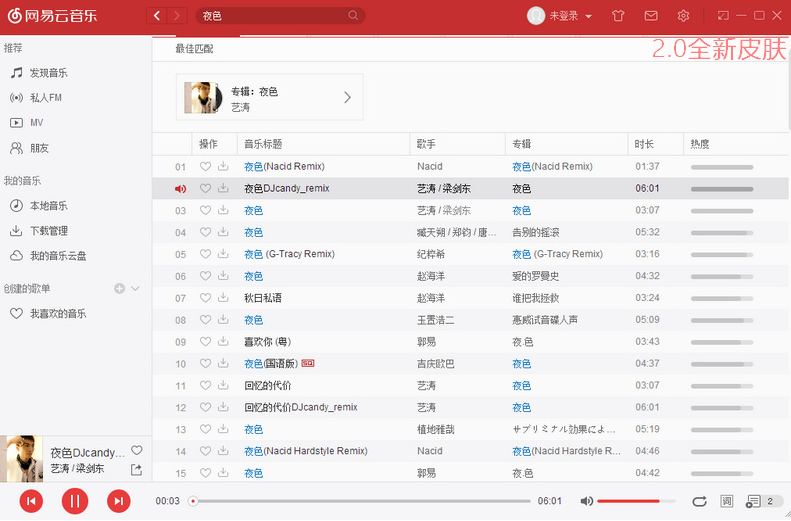Screen dimensions: 791x521
Task: Mute audio with the speaker icon
Action: click(587, 501)
